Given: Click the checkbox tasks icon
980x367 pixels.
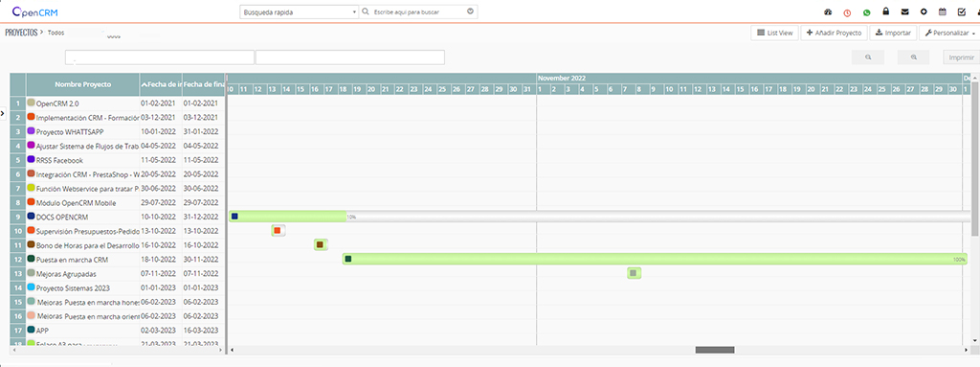Looking at the screenshot, I should (962, 11).
